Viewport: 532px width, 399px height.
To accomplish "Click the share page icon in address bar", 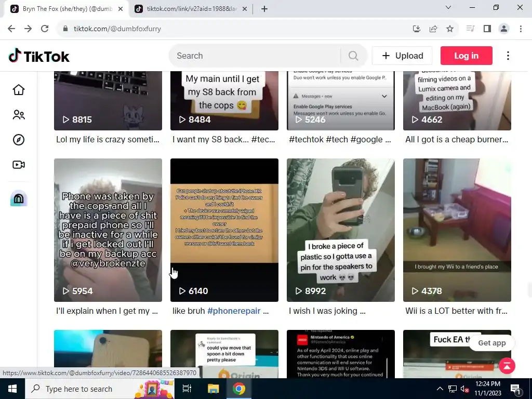I will tap(433, 29).
